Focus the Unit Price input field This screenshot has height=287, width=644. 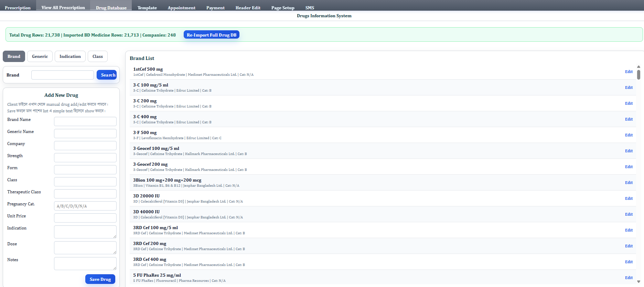(85, 218)
